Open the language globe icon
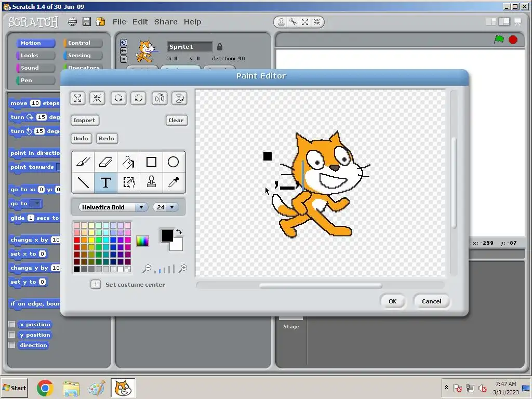 tap(72, 22)
